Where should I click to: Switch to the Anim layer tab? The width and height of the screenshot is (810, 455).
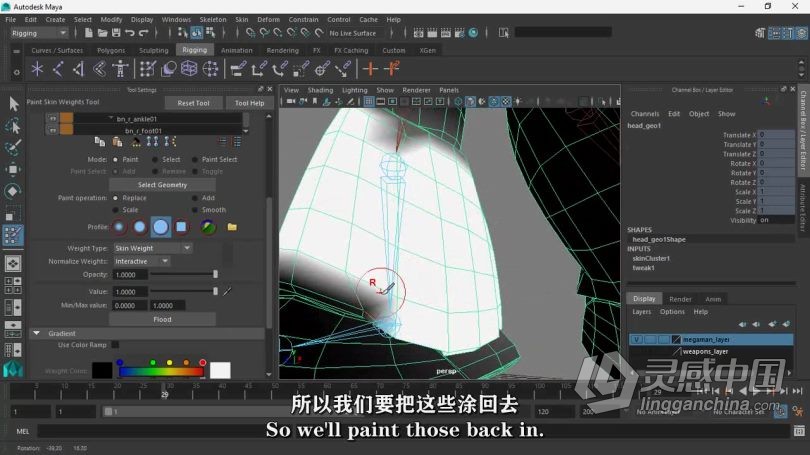[713, 299]
